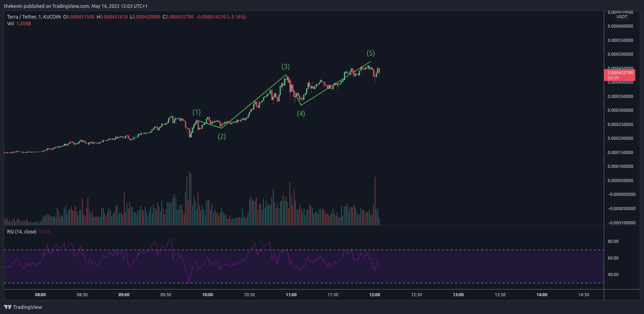This screenshot has width=644, height=314.
Task: Click the close value C0.000435790
Action: [178, 17]
